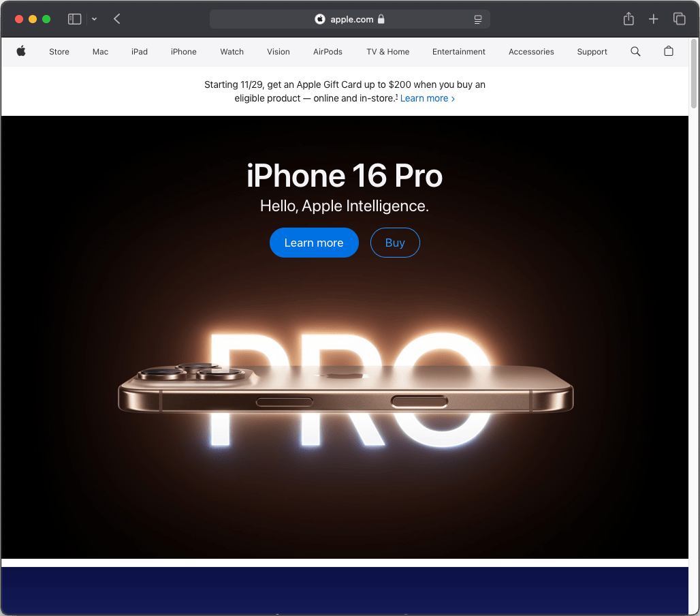Viewport: 700px width, 616px height.
Task: Click the apple.com address bar
Action: [351, 19]
